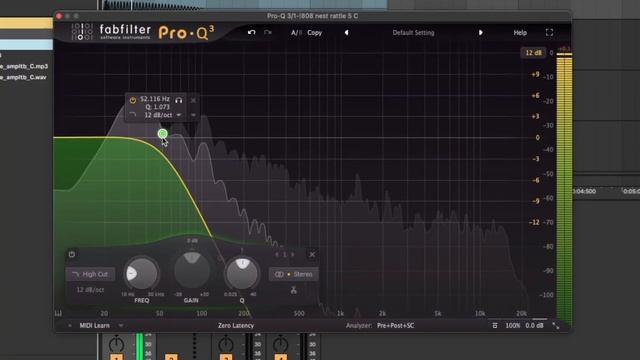640x360 pixels.
Task: Select the _ampitb_C.wav file in DAW
Action: 23,77
